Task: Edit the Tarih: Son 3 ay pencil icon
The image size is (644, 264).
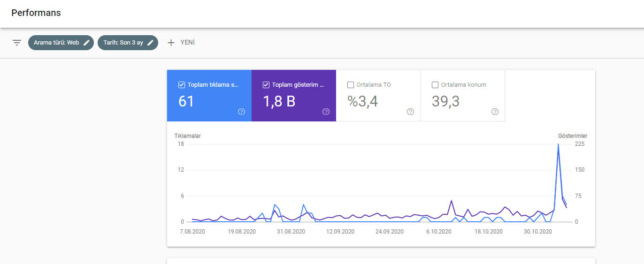Action: 151,43
